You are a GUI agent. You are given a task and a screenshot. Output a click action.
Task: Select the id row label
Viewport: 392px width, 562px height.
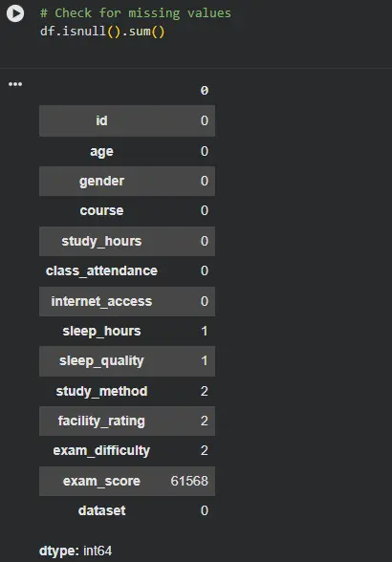101,120
